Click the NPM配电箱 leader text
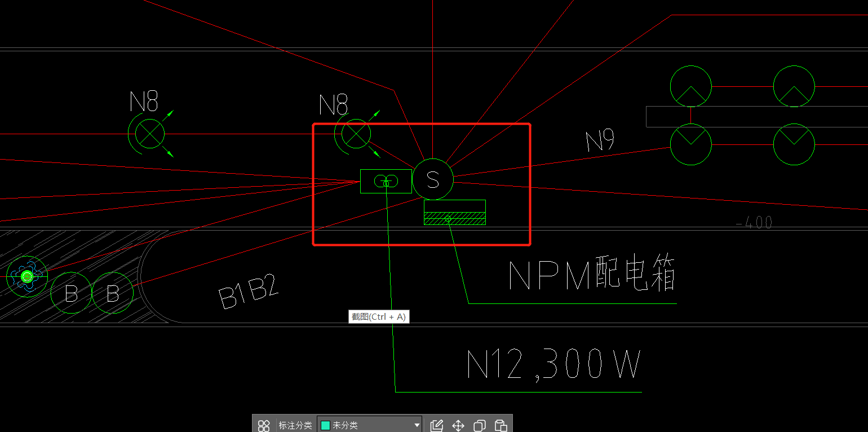Screen dimensions: 868x432 (592, 275)
